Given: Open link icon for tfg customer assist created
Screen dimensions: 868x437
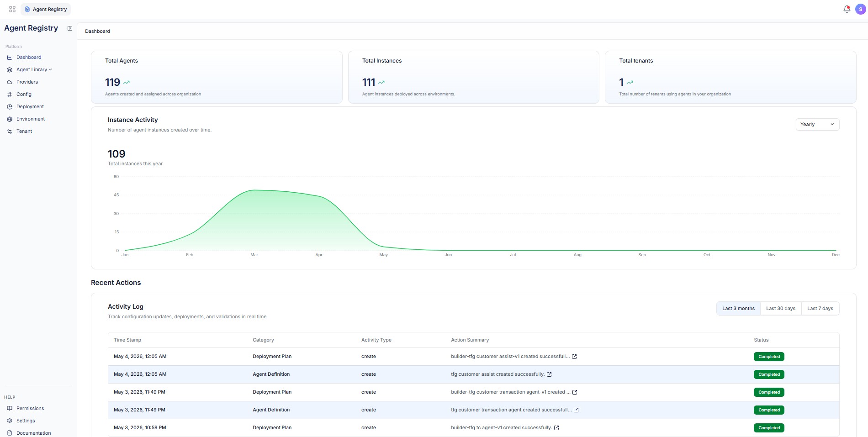Looking at the screenshot, I should coord(549,374).
